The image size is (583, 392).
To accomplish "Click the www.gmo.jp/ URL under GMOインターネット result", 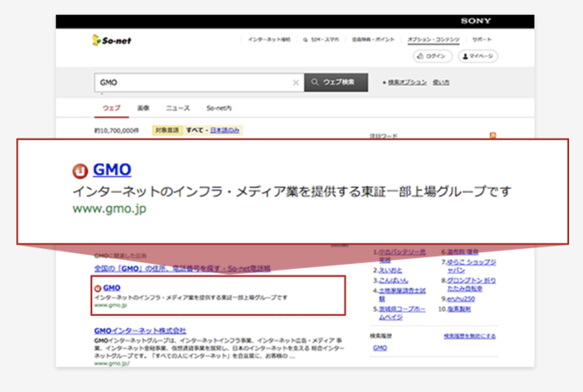I will [x=112, y=363].
